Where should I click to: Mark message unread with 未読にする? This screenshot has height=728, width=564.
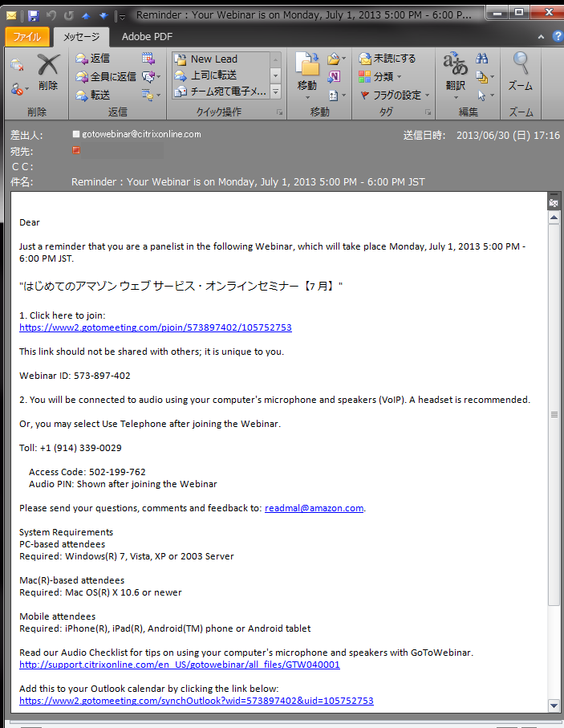point(387,59)
